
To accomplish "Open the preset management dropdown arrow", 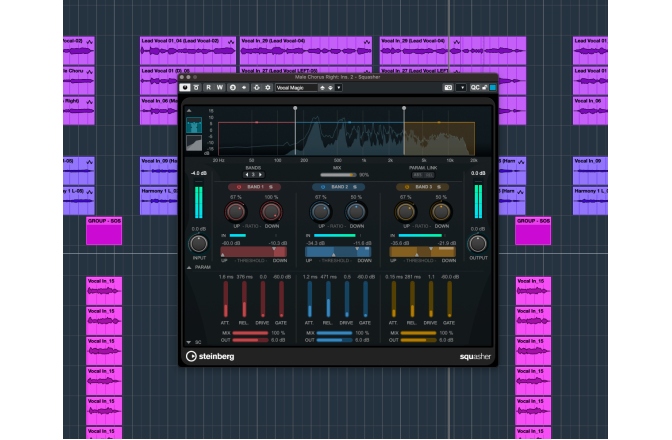I will pyautogui.click(x=339, y=87).
